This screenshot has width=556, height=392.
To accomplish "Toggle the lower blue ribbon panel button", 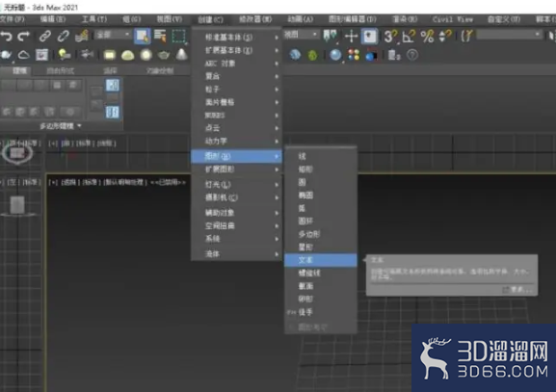I will click(x=113, y=112).
